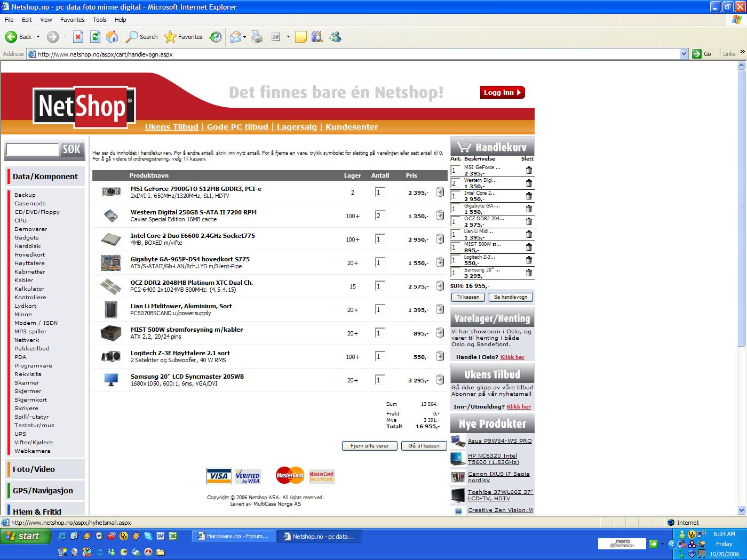Screen dimensions: 747x560
Task: Switch to the Hardware.no - Forum taskbar window
Action: pyautogui.click(x=234, y=536)
